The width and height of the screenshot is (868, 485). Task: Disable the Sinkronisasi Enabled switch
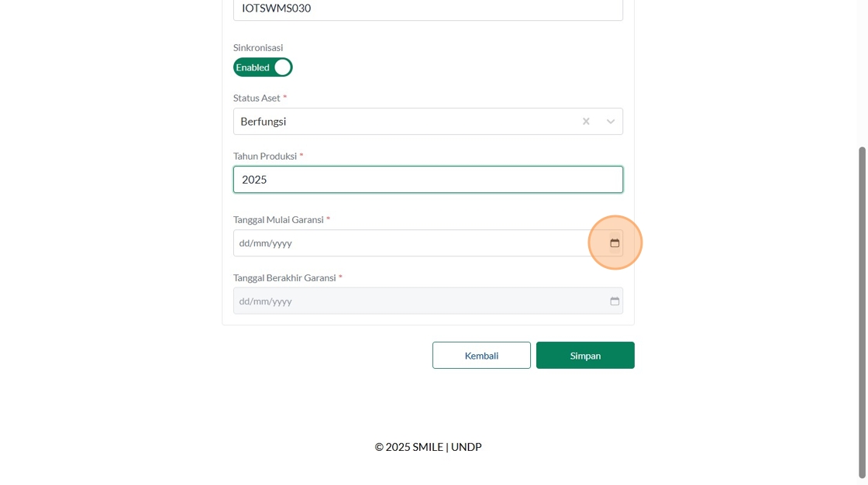point(263,67)
